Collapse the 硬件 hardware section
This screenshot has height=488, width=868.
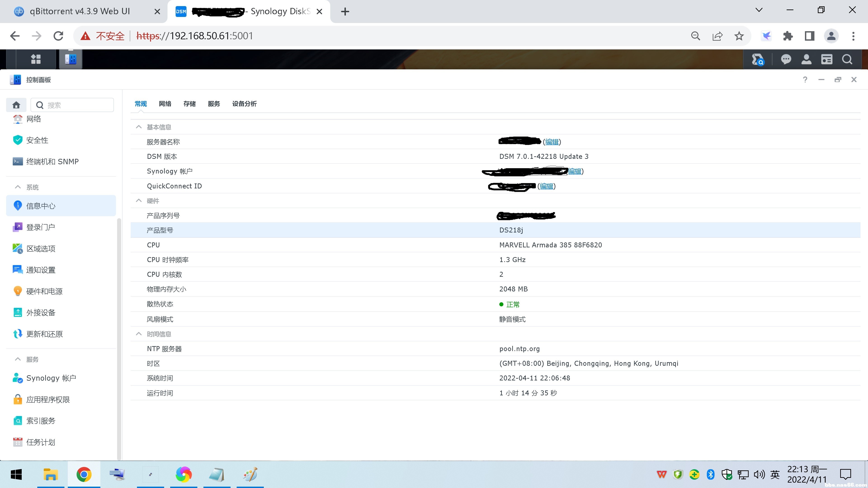pos(139,201)
